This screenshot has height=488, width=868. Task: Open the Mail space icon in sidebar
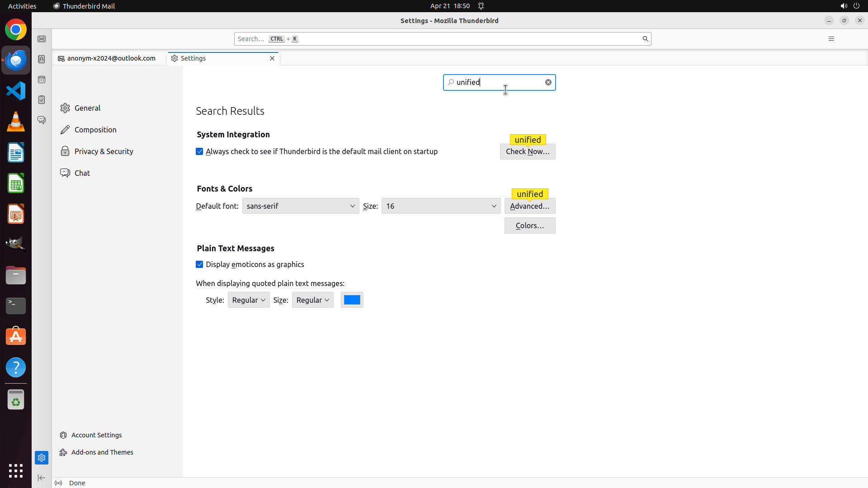pyautogui.click(x=42, y=39)
